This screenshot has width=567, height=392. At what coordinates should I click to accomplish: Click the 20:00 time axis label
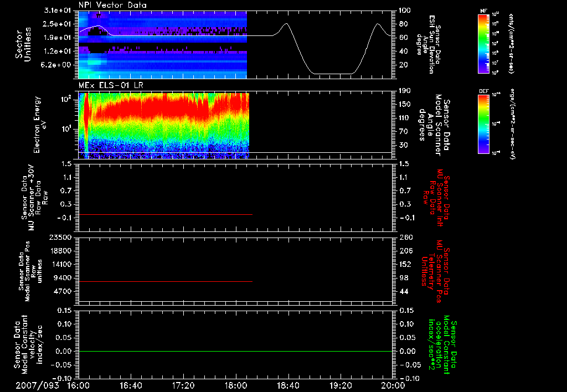coord(393,385)
